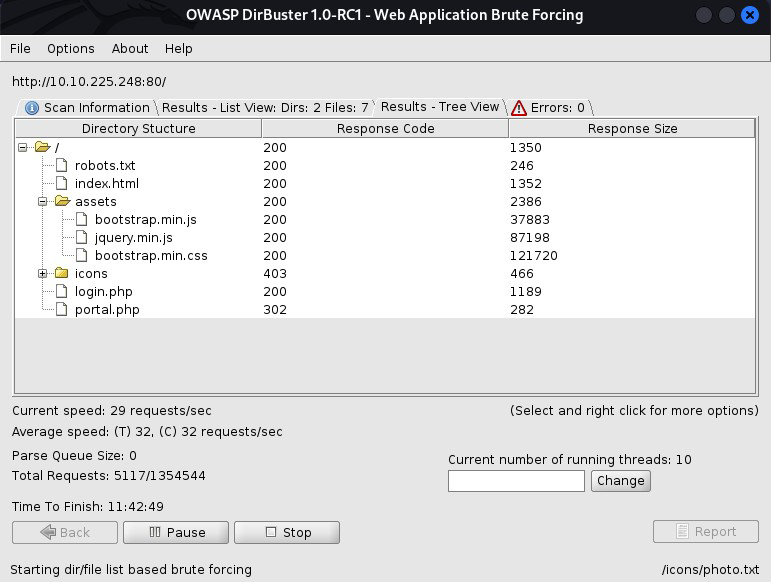The image size is (771, 582).
Task: Click the jquery.min.js file icon
Action: pos(82,238)
